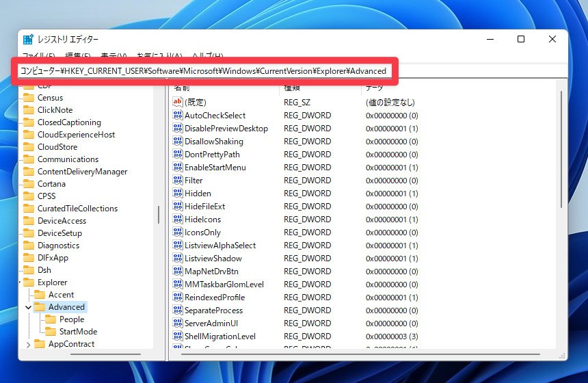Click the DWORD icon beside the Hidden value

pyautogui.click(x=177, y=193)
